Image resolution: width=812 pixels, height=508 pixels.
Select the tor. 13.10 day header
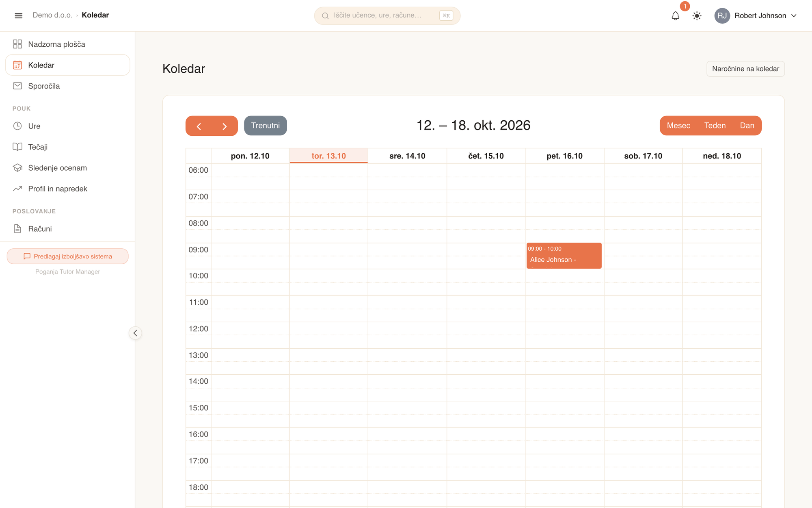pos(328,156)
